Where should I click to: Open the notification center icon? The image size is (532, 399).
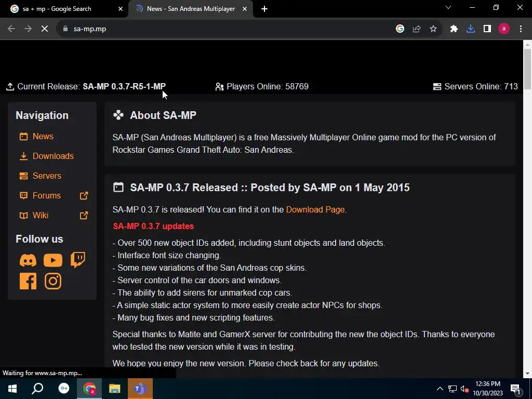click(516, 389)
